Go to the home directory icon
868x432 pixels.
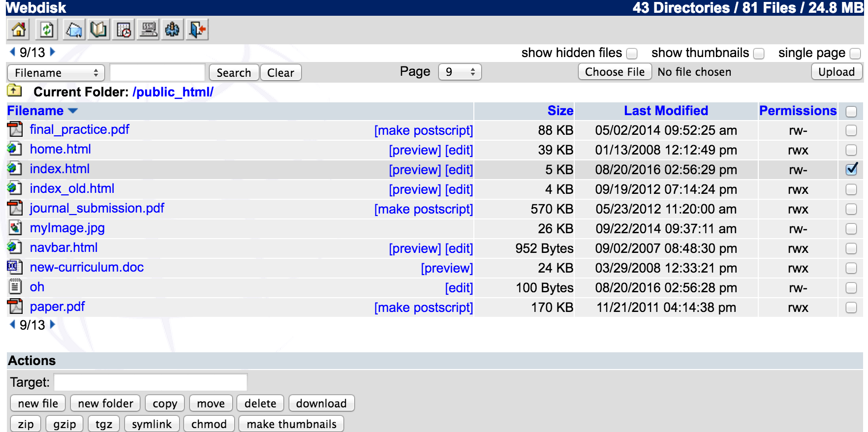click(19, 30)
